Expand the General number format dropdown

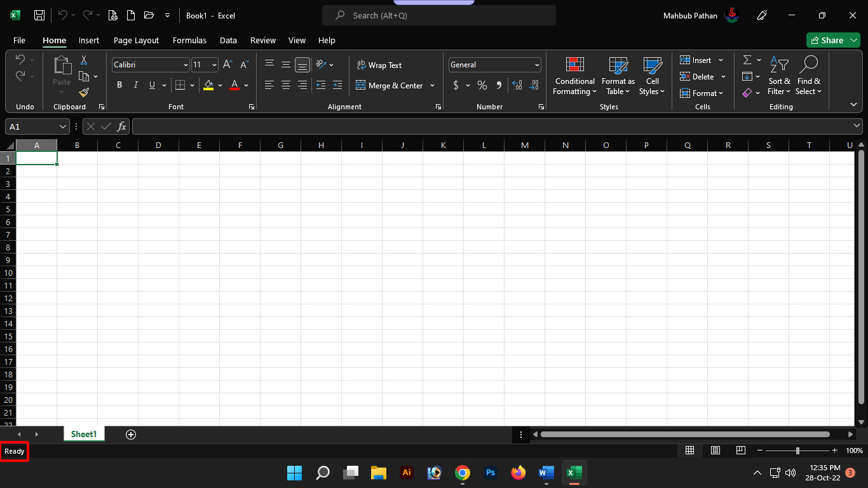pos(537,65)
